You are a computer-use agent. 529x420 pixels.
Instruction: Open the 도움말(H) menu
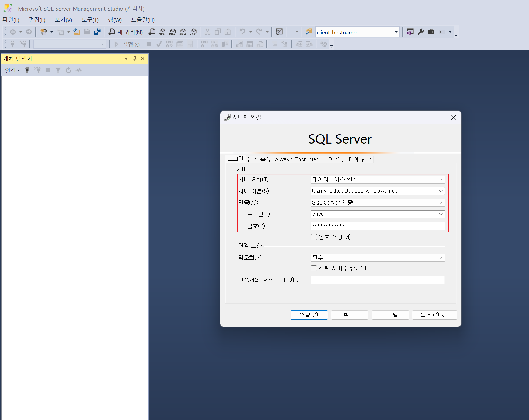click(143, 20)
